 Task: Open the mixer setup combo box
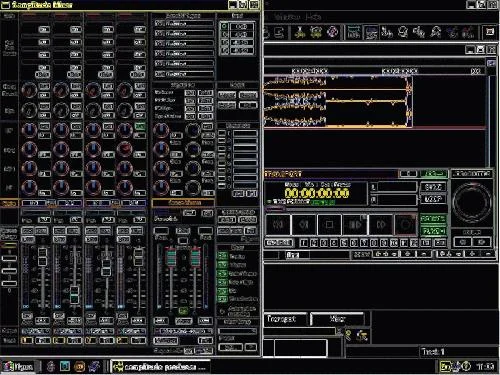point(237,331)
